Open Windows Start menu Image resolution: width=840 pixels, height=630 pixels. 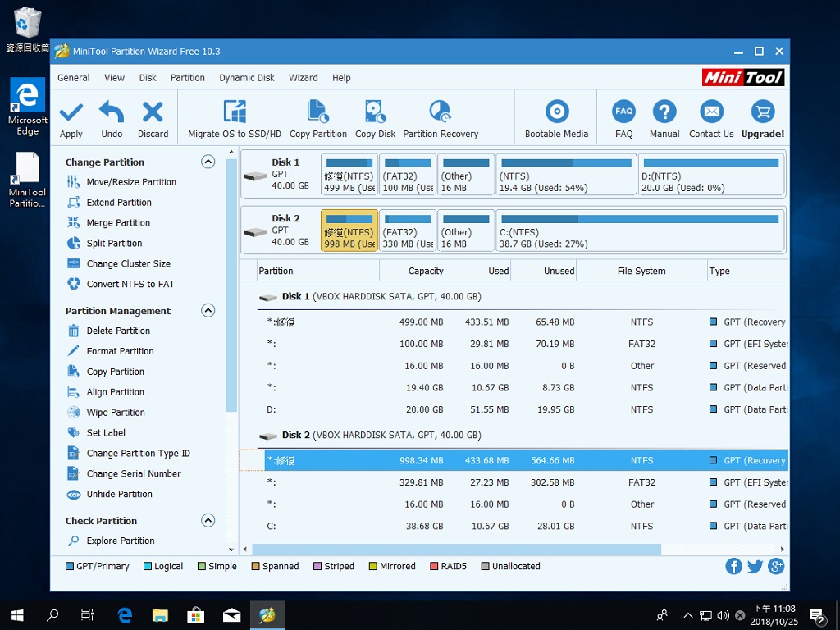(x=17, y=615)
